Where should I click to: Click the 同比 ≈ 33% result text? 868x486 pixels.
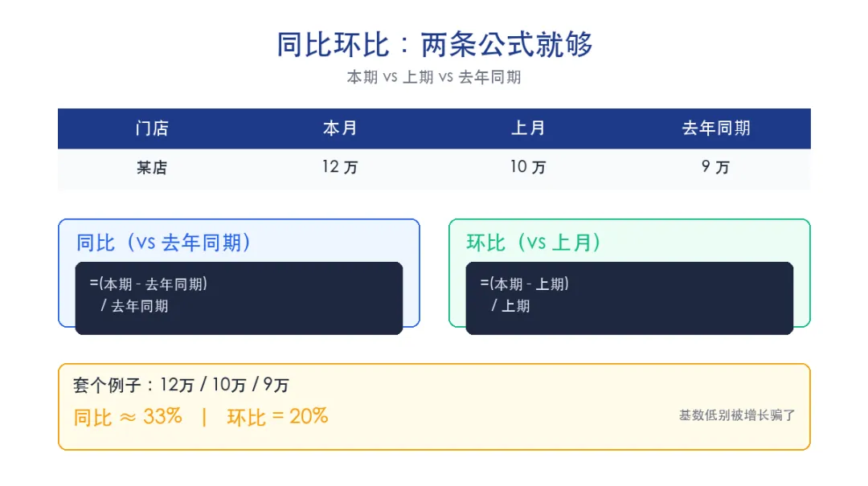click(x=127, y=417)
